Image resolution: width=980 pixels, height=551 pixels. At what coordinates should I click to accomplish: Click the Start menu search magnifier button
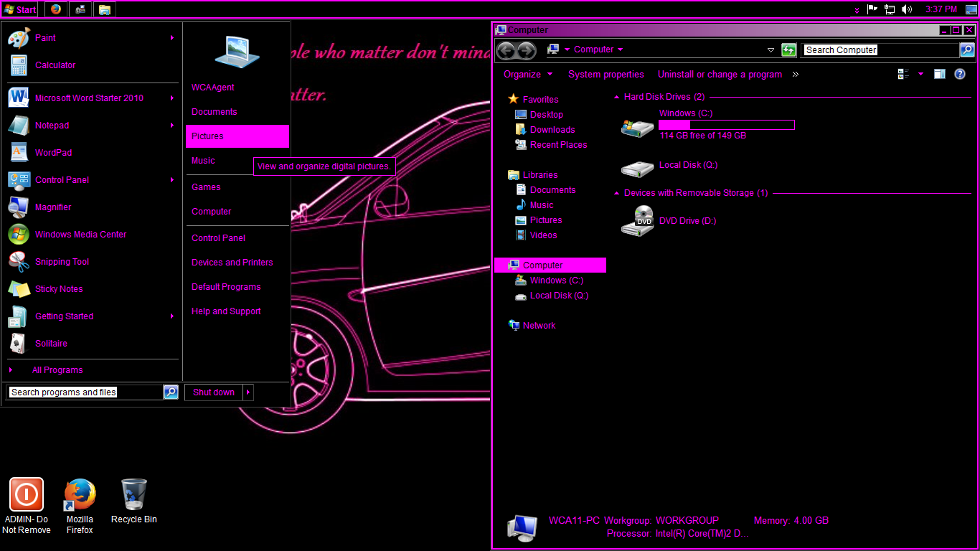[x=171, y=392]
